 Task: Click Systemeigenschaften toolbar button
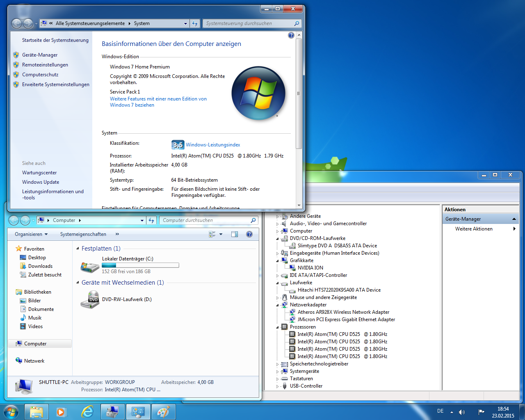[83, 234]
